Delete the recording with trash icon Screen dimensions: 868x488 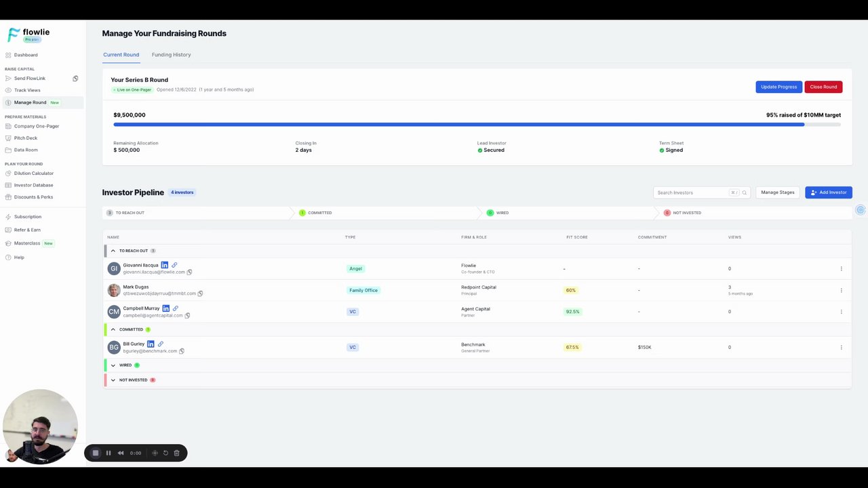click(x=176, y=453)
